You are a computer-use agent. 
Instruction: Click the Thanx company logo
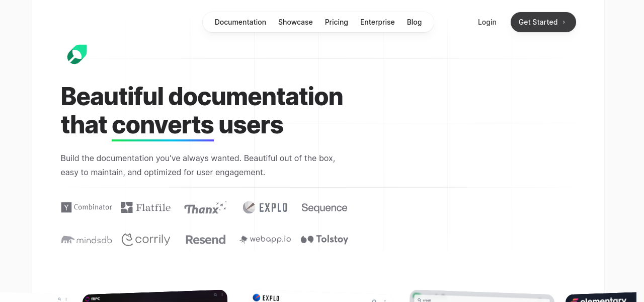(205, 208)
